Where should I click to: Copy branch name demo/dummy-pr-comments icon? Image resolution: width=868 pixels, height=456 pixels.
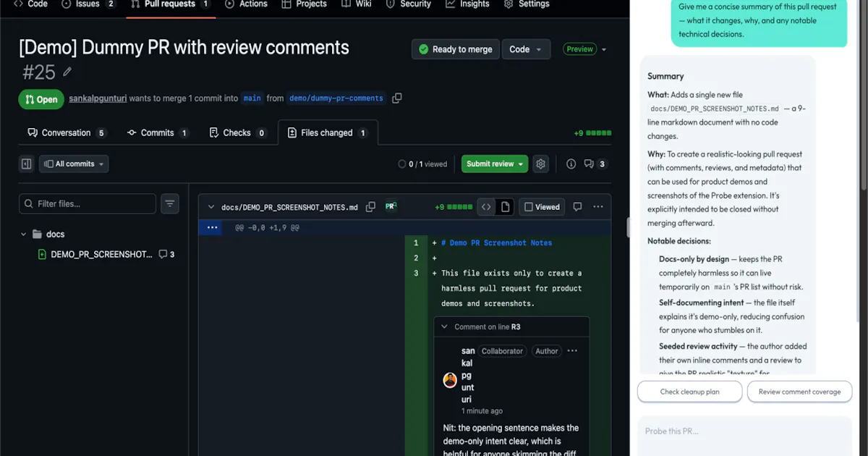[396, 98]
